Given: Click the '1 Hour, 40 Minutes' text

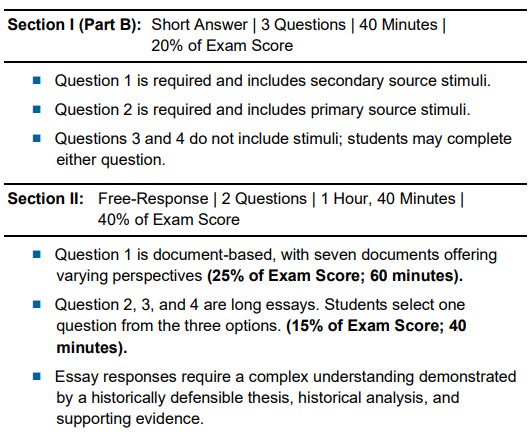Looking at the screenshot, I should click(x=388, y=199).
